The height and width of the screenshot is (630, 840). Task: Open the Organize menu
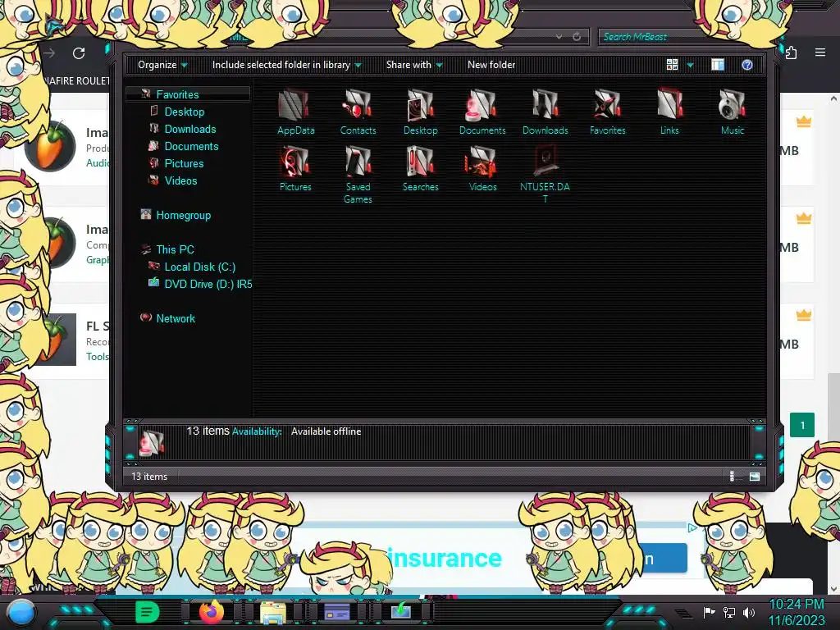(162, 65)
